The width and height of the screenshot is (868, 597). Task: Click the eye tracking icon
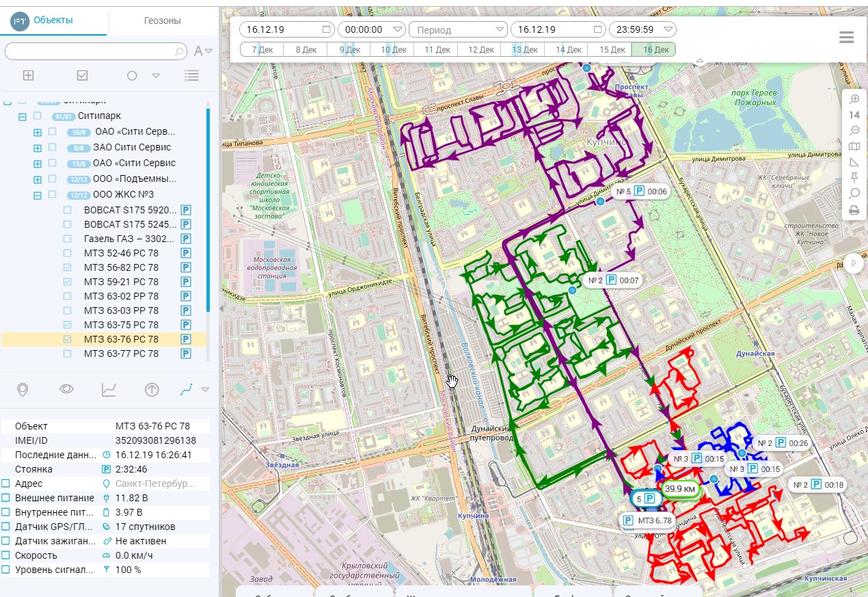tap(66, 389)
